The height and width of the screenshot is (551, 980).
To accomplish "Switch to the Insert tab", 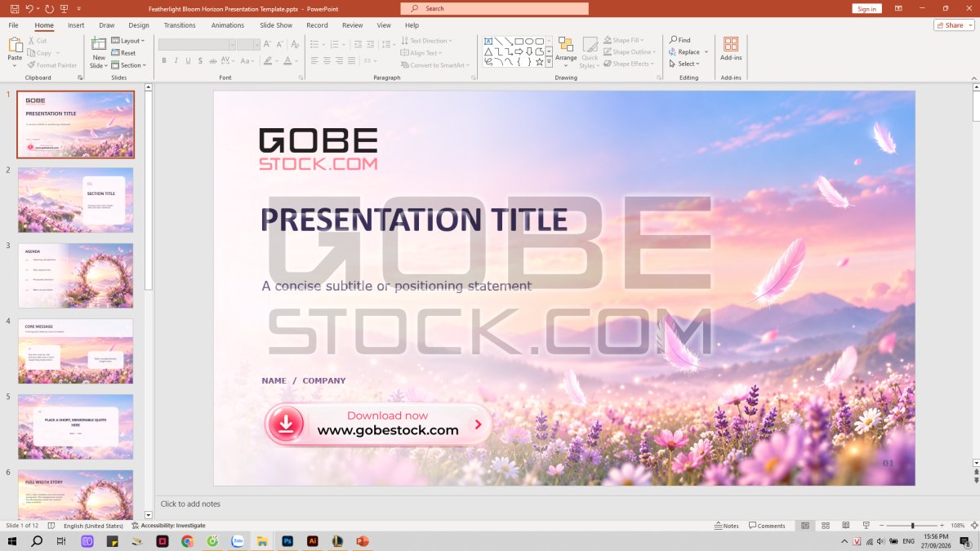I will [76, 25].
